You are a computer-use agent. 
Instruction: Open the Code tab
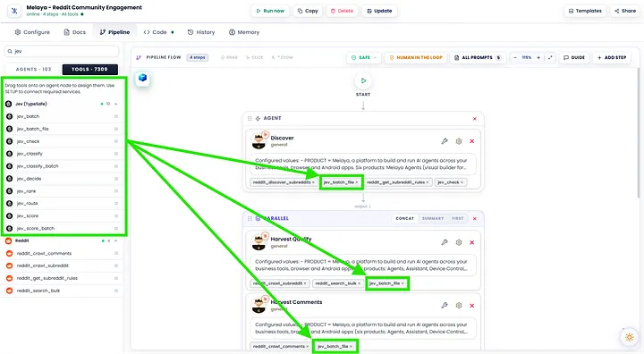tap(158, 32)
